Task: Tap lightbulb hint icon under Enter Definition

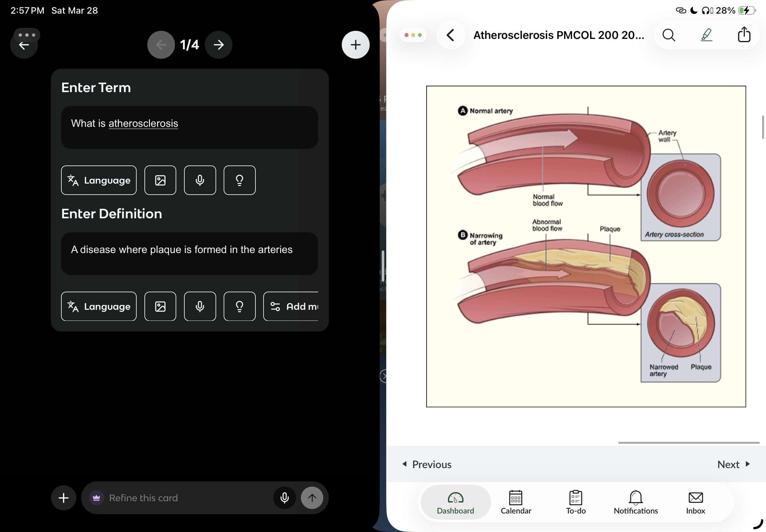Action: [240, 306]
